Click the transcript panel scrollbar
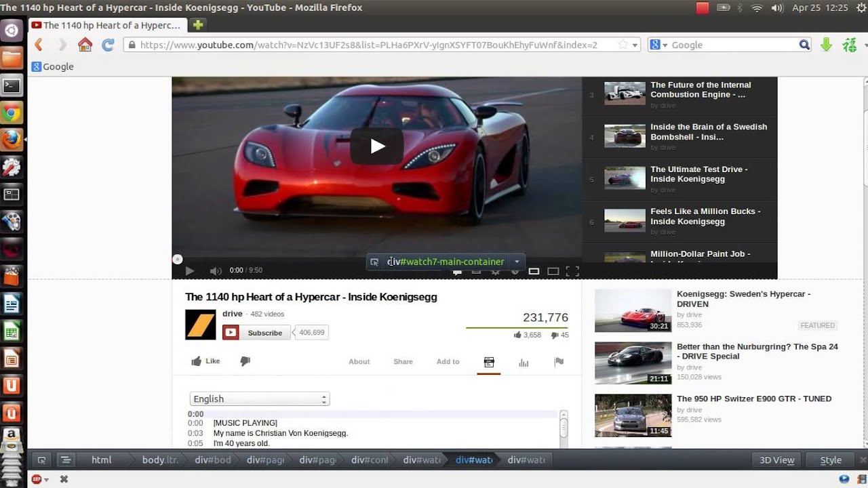Viewport: 868px width, 488px height. pos(564,428)
